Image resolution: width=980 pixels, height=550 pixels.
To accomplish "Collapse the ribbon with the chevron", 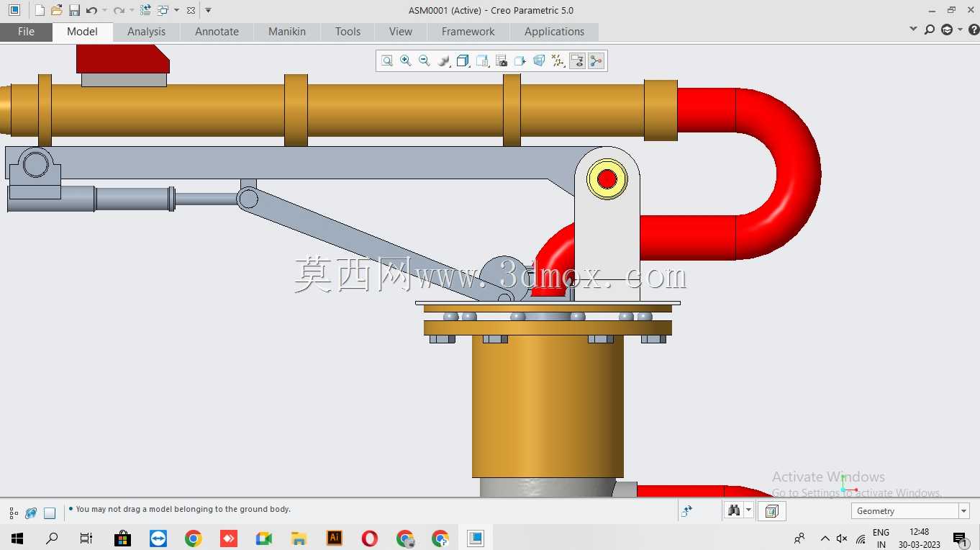I will click(914, 29).
